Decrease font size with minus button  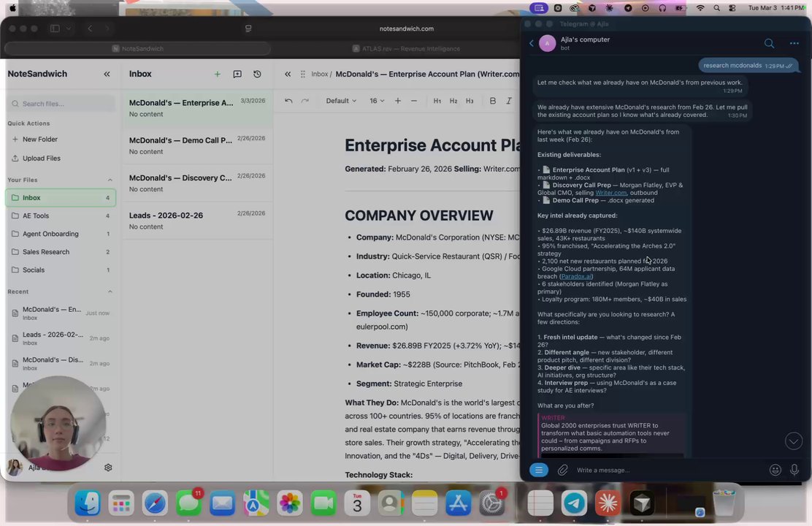pos(414,101)
